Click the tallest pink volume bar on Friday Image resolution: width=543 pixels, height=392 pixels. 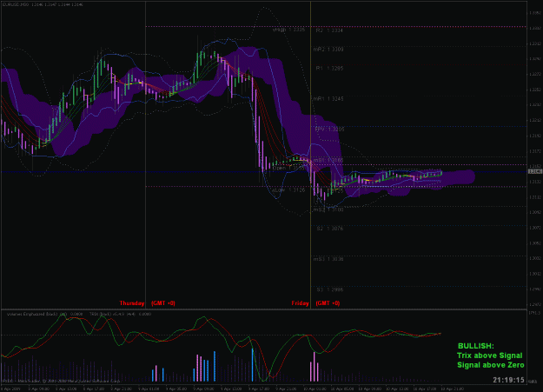click(315, 367)
